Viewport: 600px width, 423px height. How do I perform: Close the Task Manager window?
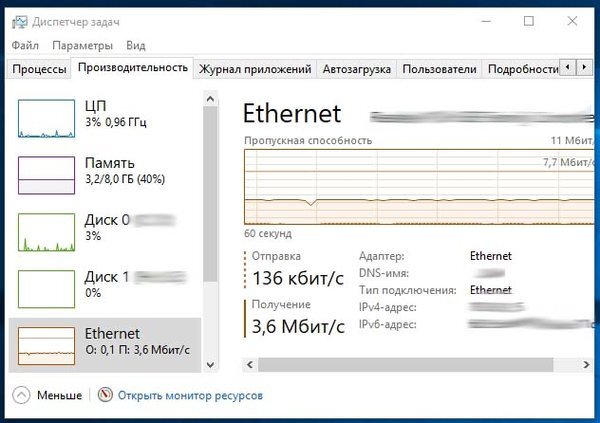(572, 21)
